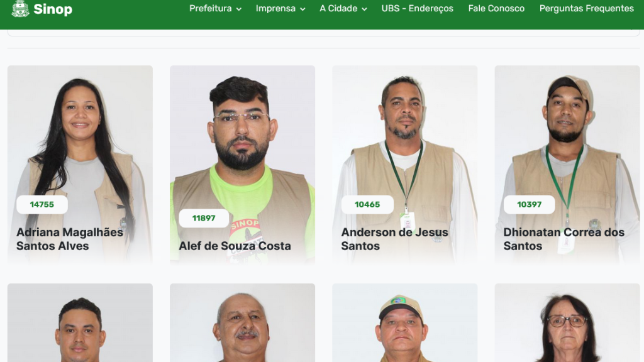
Task: Open Perguntas Frequentes link
Action: [587, 9]
